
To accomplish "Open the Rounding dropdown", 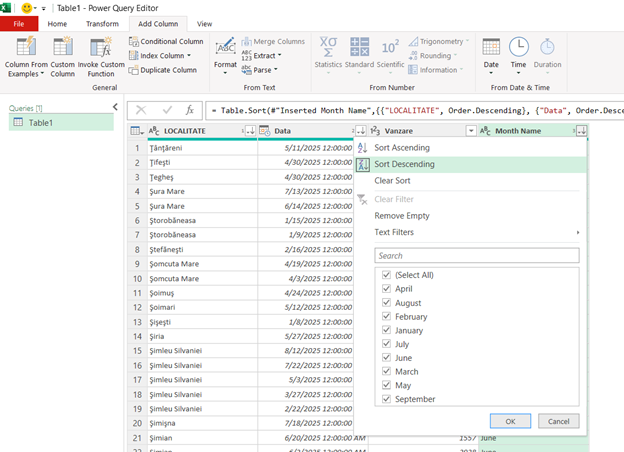I will 434,56.
